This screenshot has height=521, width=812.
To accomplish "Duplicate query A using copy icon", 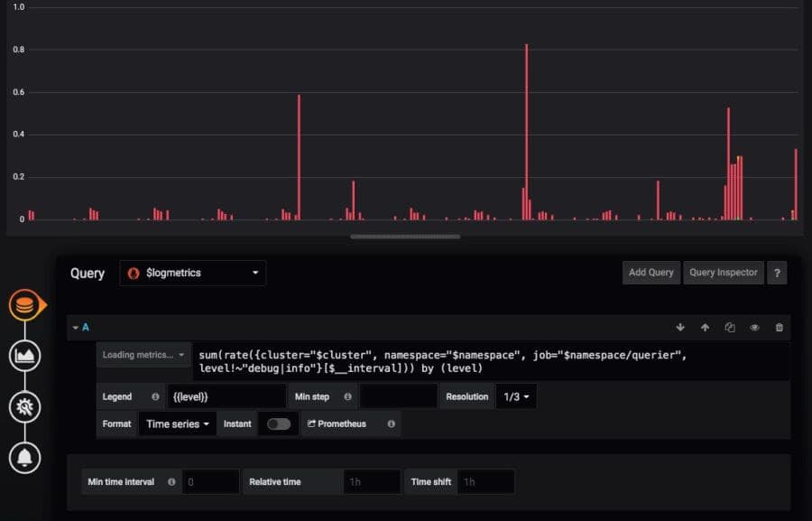I will (x=730, y=327).
